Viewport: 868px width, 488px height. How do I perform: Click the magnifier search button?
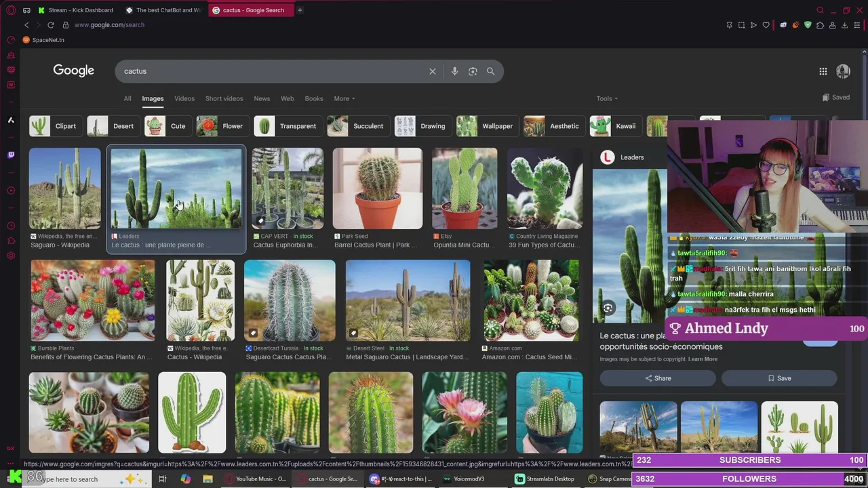490,71
